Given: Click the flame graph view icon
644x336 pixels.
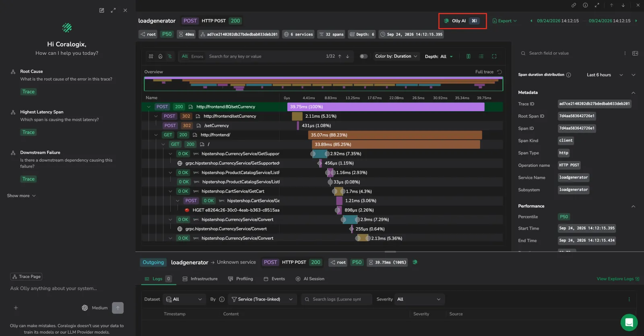Looking at the screenshot, I should click(160, 56).
